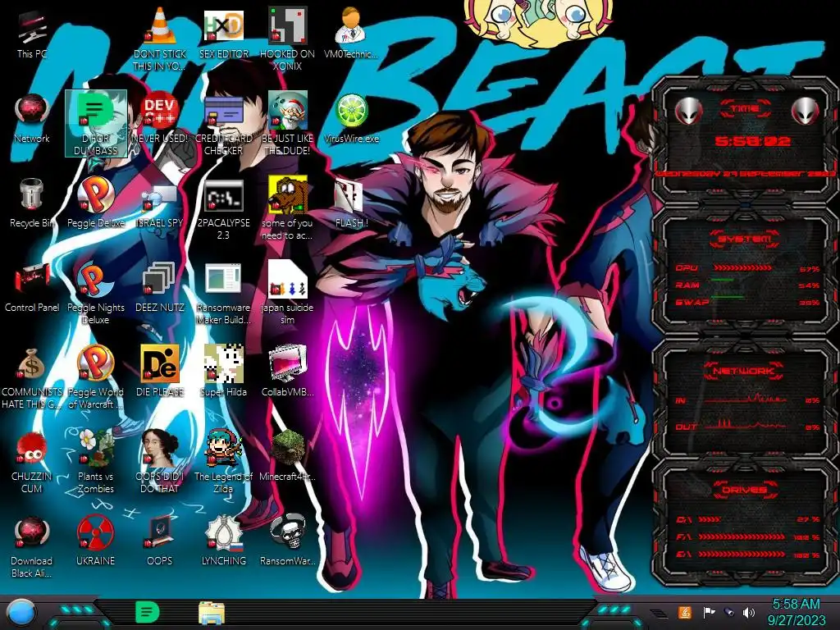Click the network tray icon
Viewport: 840px width, 630px height.
click(728, 612)
